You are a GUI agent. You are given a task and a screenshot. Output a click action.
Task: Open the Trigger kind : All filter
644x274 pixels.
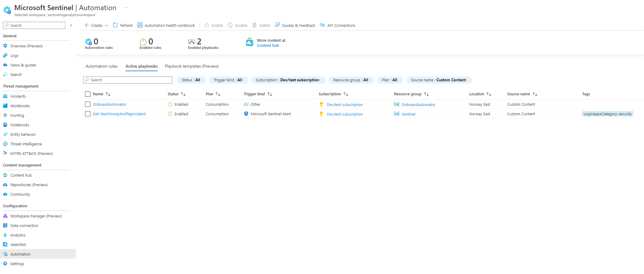coord(228,80)
